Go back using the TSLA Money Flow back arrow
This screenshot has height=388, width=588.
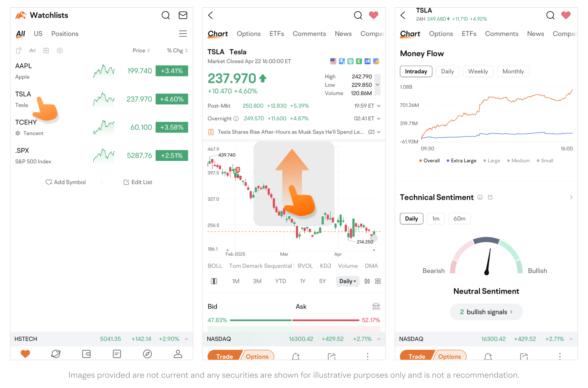403,15
